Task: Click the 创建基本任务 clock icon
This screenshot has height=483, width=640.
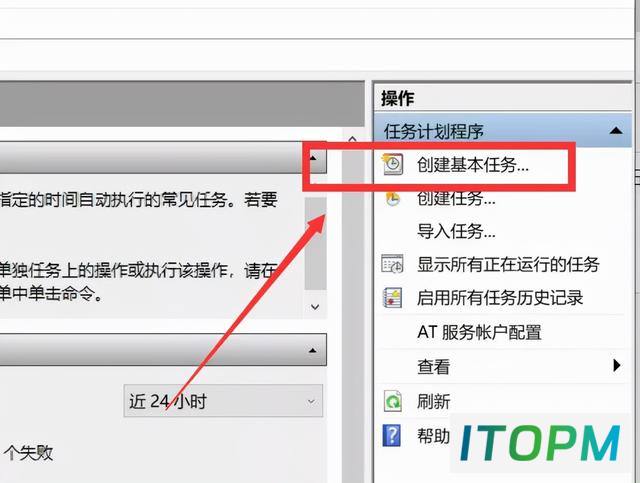Action: (392, 164)
